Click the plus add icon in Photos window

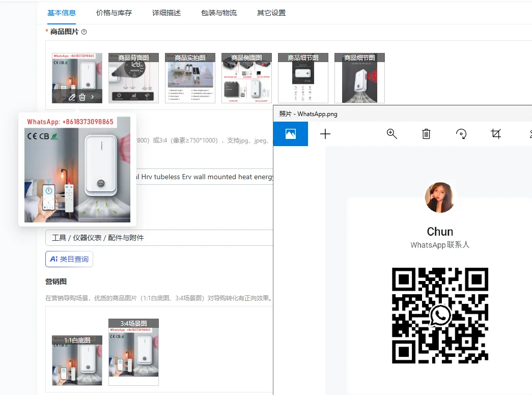tap(325, 134)
